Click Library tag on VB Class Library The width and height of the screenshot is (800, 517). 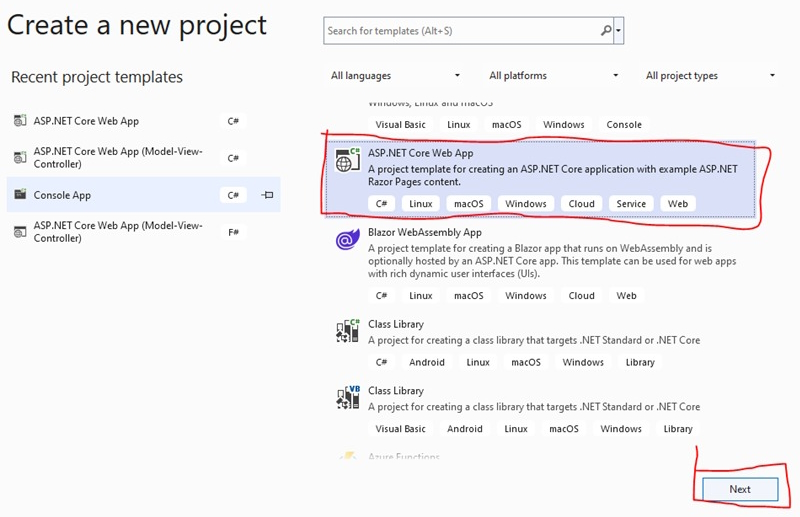[x=678, y=429]
